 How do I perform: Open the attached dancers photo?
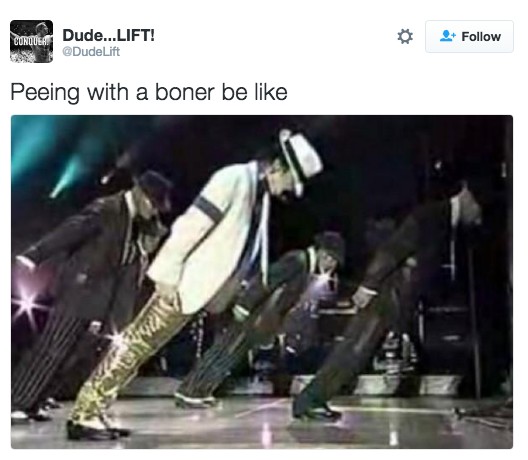(262, 282)
